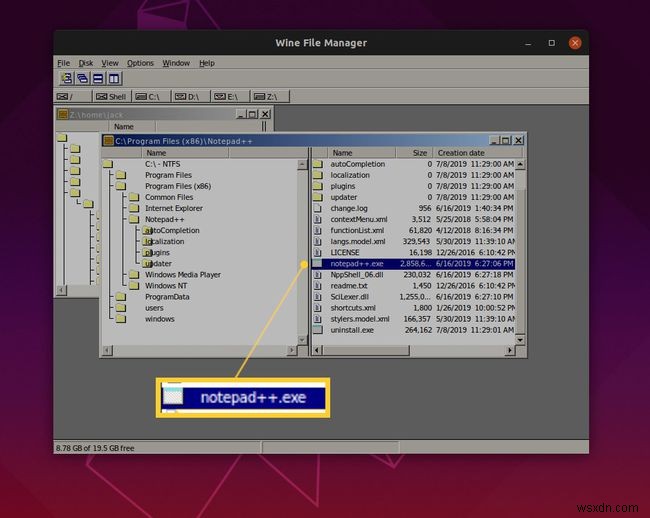This screenshot has width=650, height=518.
Task: Click updater folder icon in file list
Action: point(318,197)
